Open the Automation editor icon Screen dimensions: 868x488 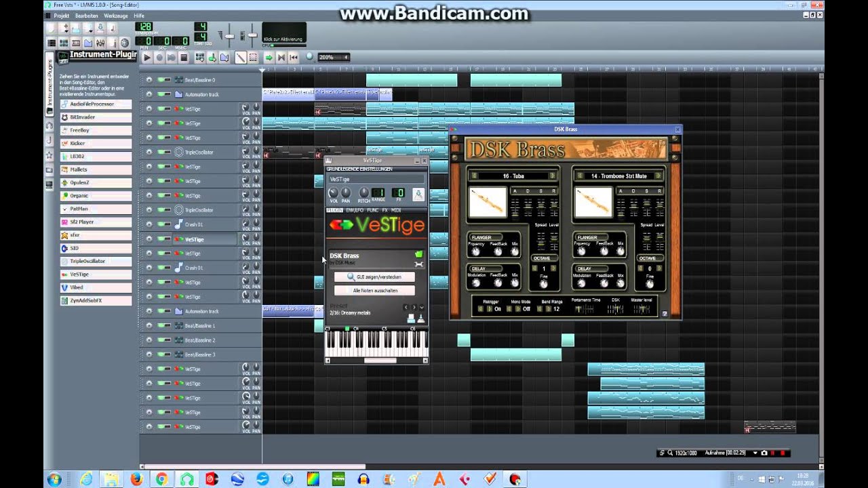click(88, 43)
